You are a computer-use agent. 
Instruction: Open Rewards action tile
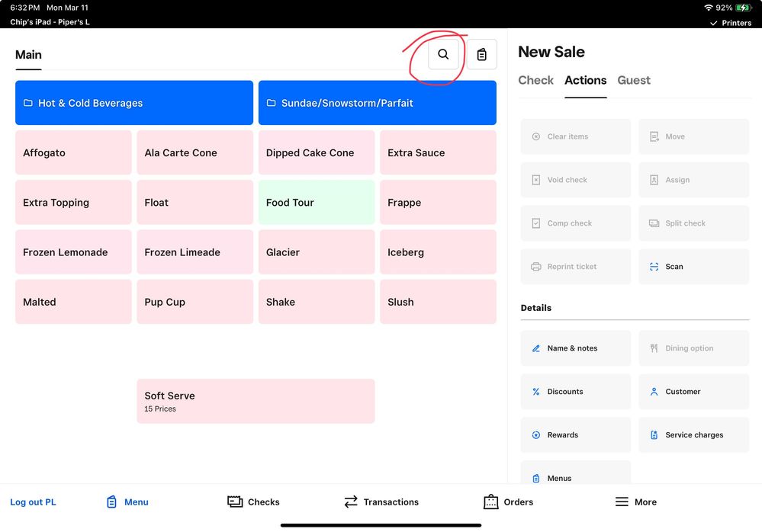click(x=575, y=435)
